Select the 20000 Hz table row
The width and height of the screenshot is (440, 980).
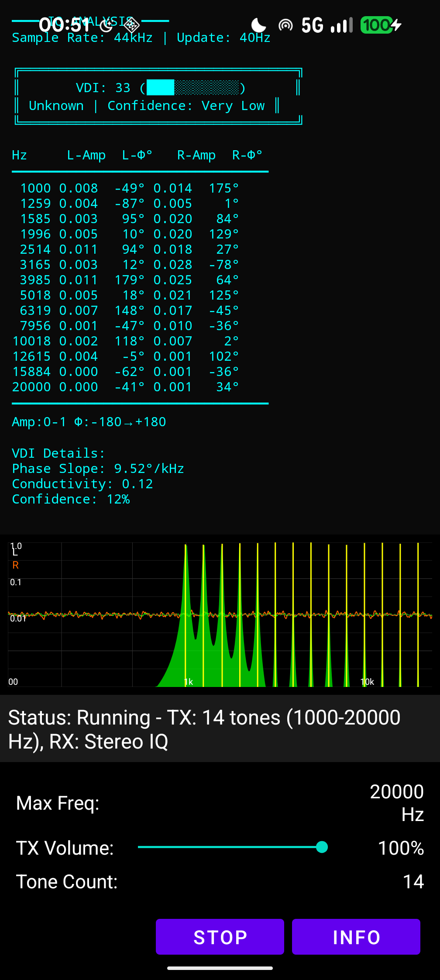click(x=126, y=387)
